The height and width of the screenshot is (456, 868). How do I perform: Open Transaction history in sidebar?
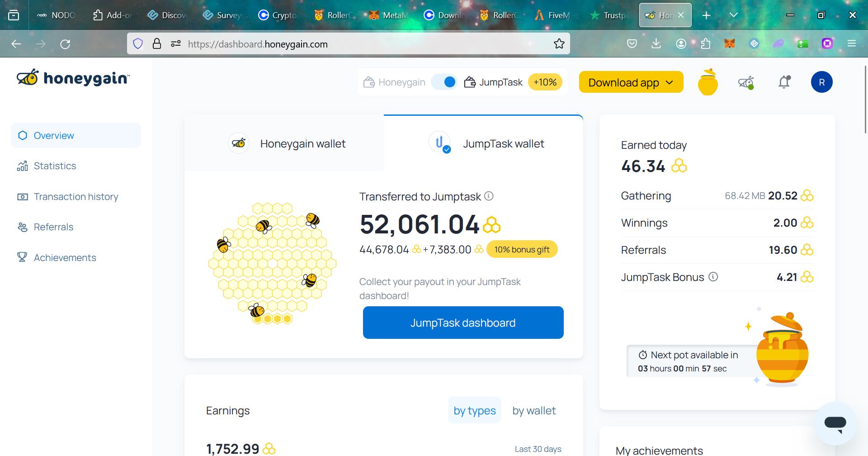click(75, 196)
